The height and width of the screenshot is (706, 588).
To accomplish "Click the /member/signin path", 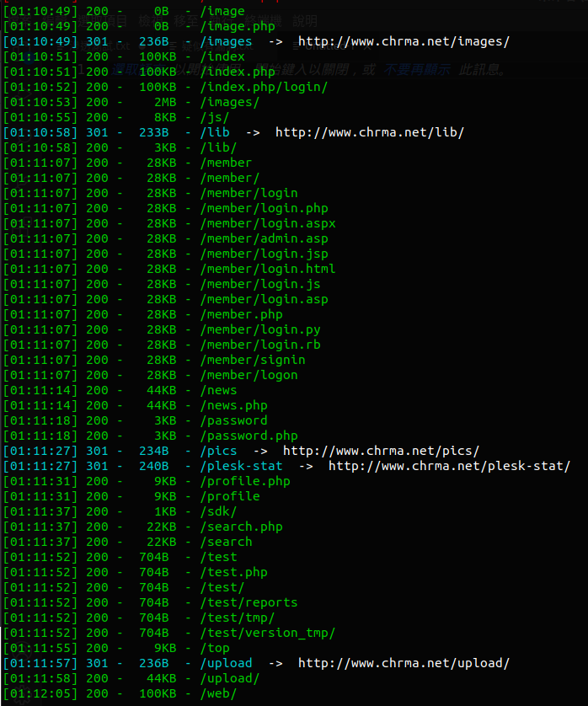I will point(253,360).
